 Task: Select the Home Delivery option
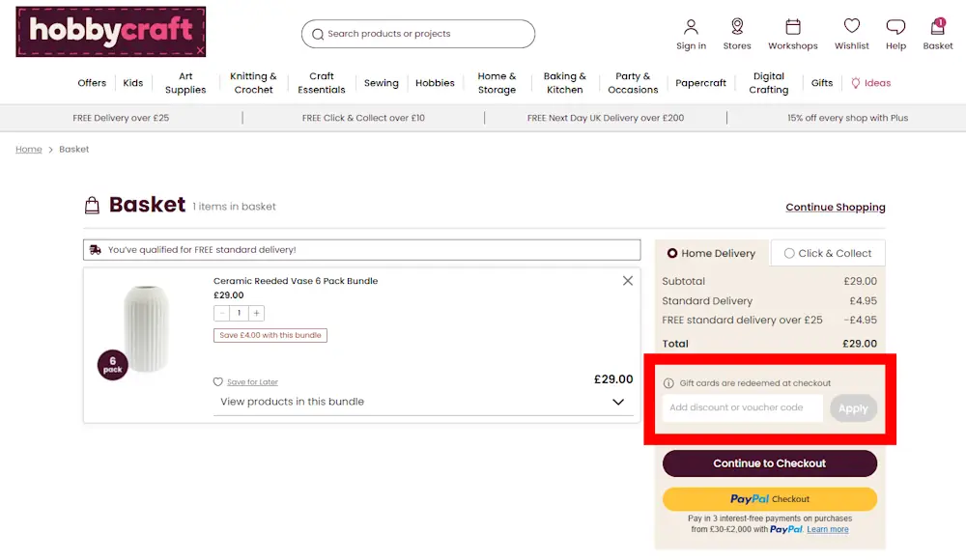(671, 253)
